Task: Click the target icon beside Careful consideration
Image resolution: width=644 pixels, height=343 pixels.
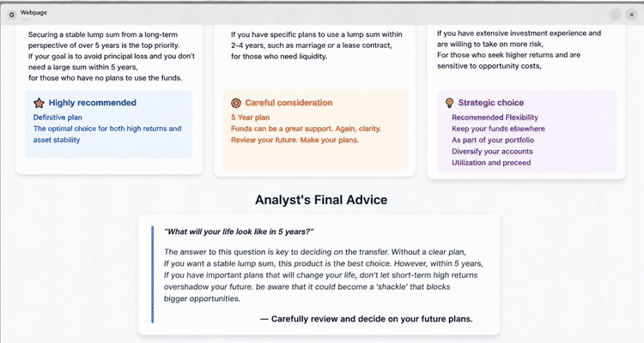Action: (x=236, y=103)
